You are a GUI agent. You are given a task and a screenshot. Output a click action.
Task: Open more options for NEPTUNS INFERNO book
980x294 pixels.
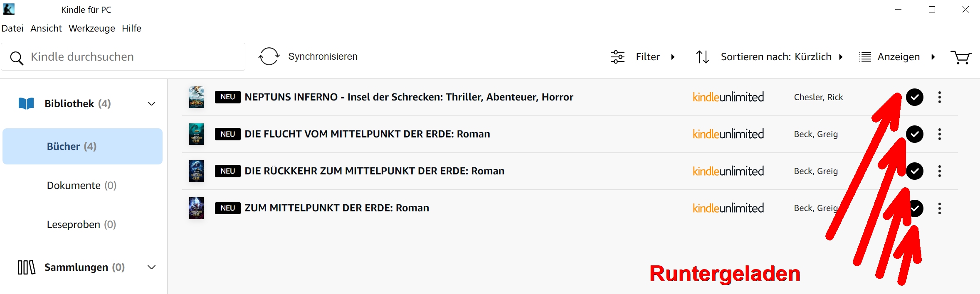(940, 97)
